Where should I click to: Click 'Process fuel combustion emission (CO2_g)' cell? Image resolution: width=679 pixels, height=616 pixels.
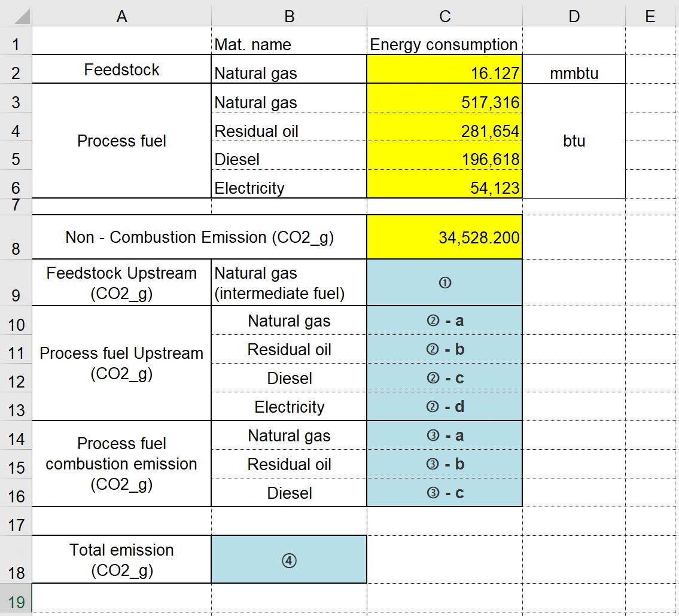click(x=121, y=463)
